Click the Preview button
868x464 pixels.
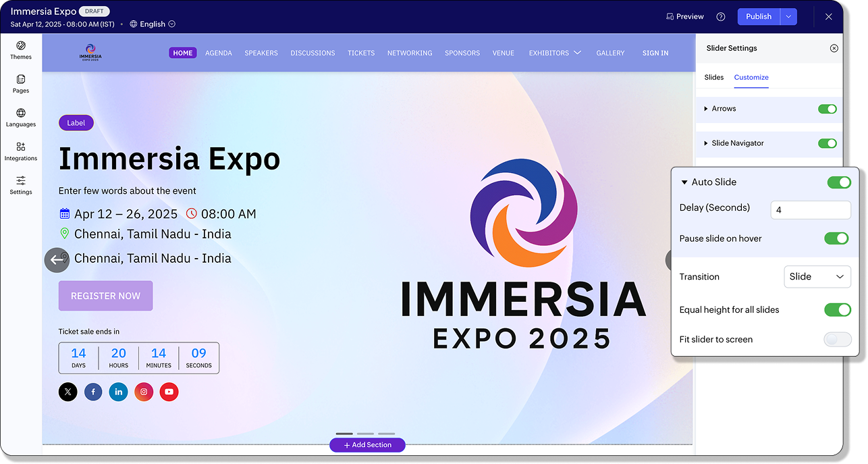[684, 17]
